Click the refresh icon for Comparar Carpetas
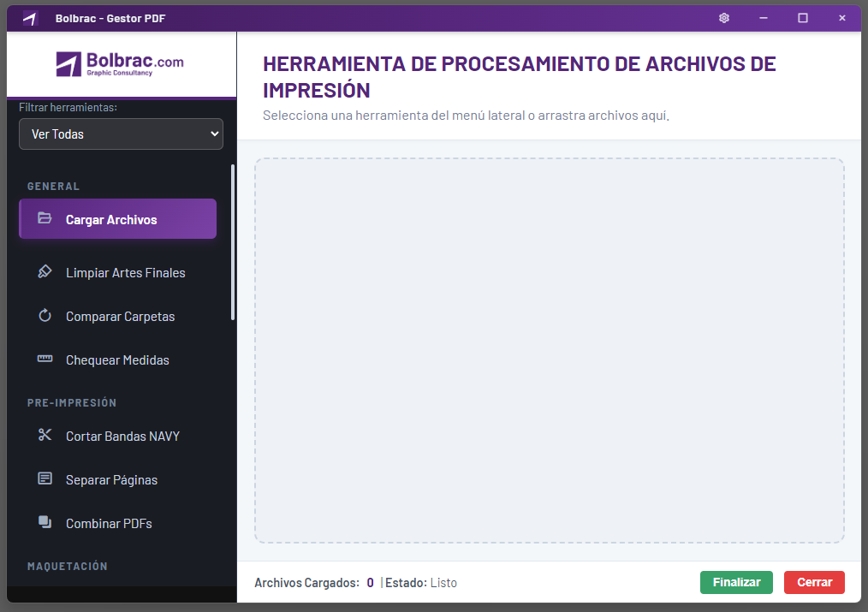The image size is (868, 612). (x=45, y=315)
